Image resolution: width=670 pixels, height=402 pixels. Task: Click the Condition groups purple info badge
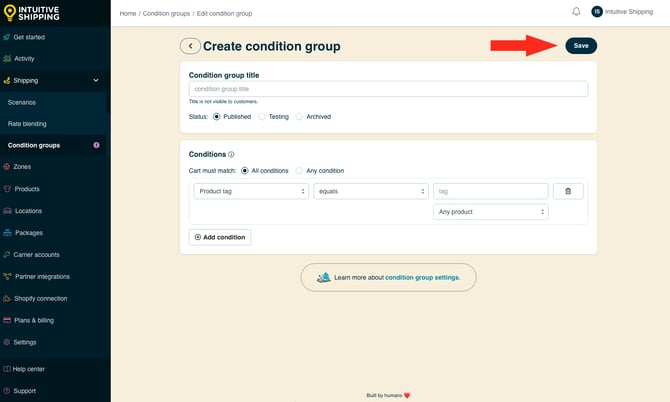pos(96,145)
